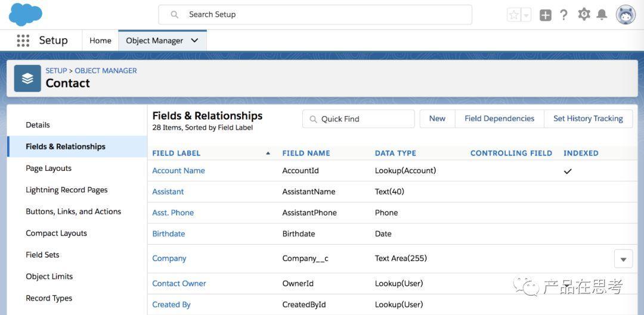Click the Contact object layers icon
Image resolution: width=644 pixels, height=315 pixels.
[x=27, y=78]
